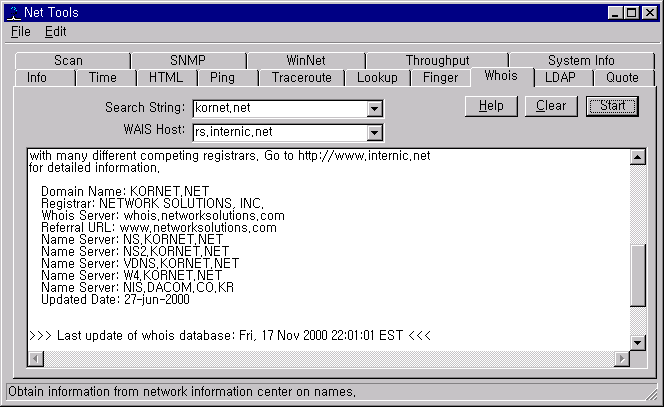Switch to the Info tab
The image size is (664, 407).
[45, 78]
